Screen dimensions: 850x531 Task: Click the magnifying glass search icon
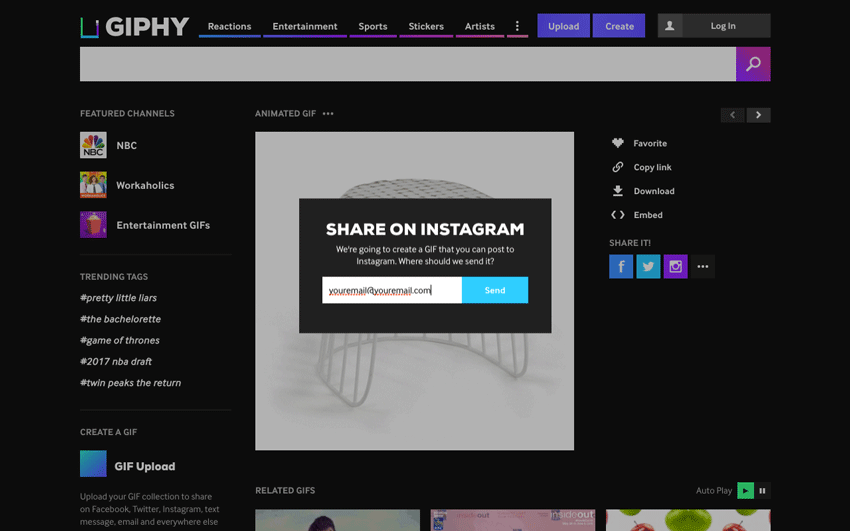[753, 64]
